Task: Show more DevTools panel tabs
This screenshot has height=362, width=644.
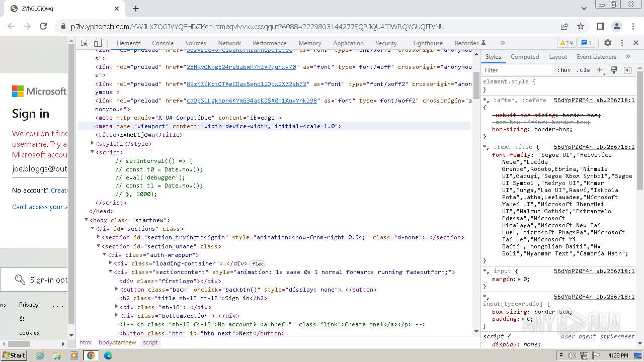Action: pos(502,43)
